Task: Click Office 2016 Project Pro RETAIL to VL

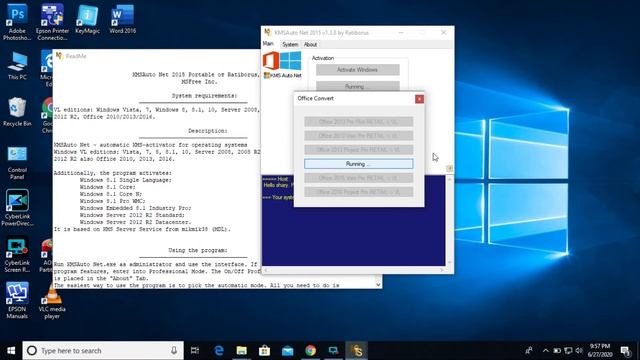Action: [x=358, y=192]
